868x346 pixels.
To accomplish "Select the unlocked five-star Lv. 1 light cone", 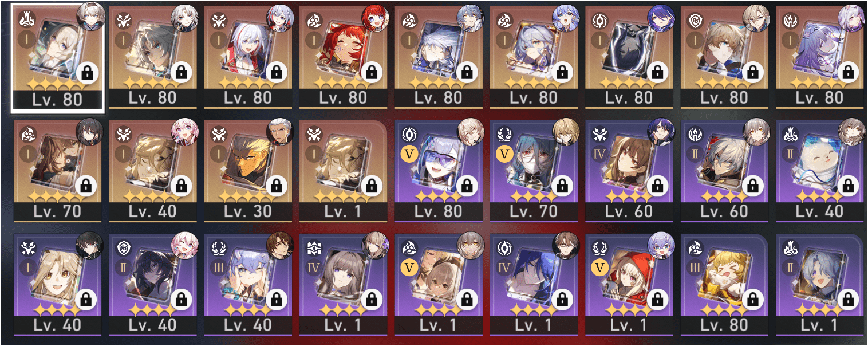I will 343,171.
